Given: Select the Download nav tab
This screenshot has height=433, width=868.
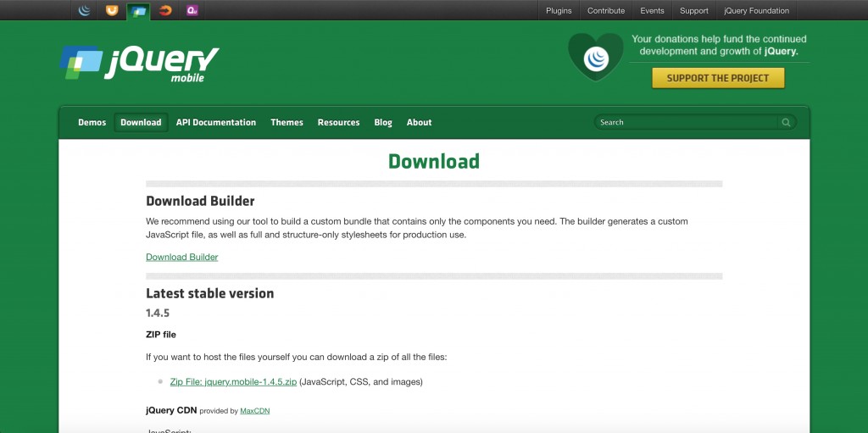Looking at the screenshot, I should click(141, 122).
